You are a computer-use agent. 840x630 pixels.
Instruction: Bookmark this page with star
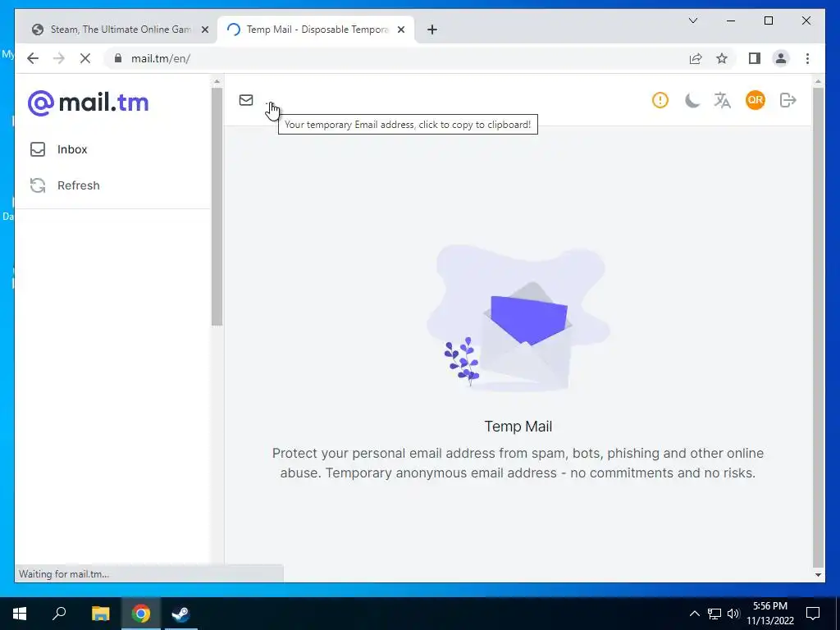coord(722,58)
